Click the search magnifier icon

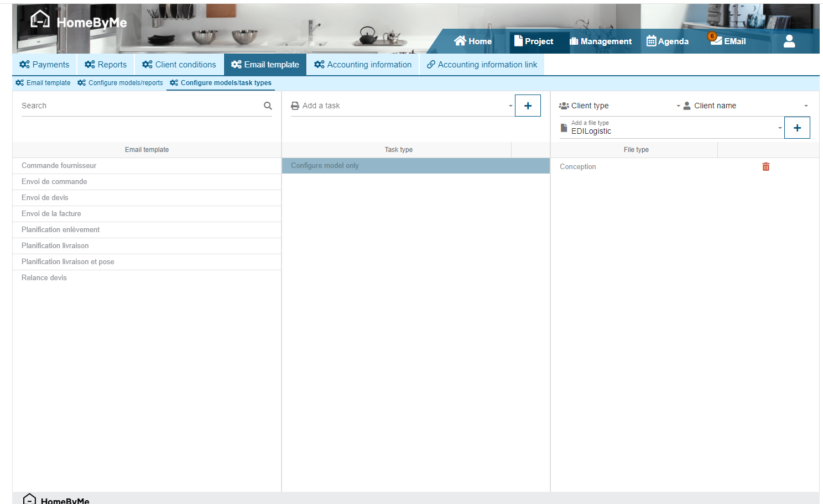point(268,106)
